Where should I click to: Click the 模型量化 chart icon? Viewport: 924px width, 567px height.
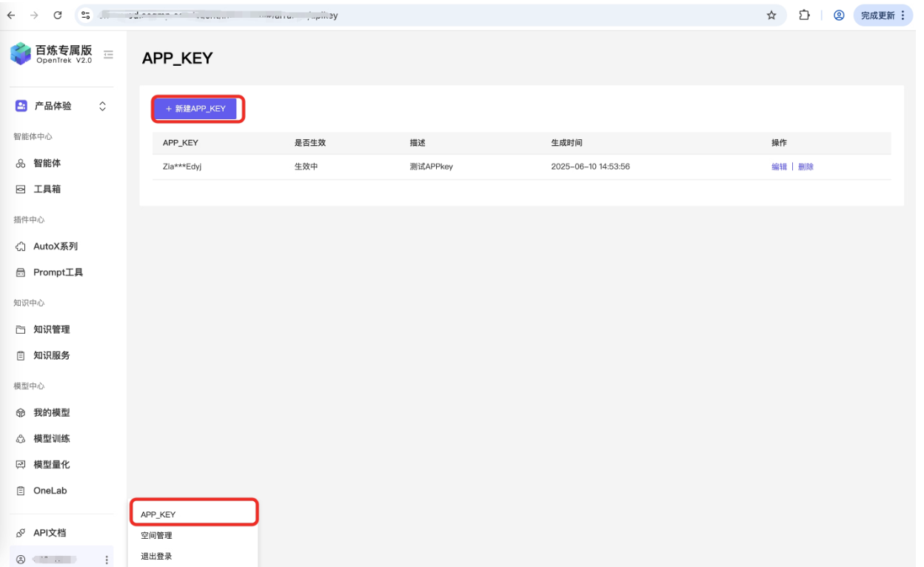[x=21, y=465]
